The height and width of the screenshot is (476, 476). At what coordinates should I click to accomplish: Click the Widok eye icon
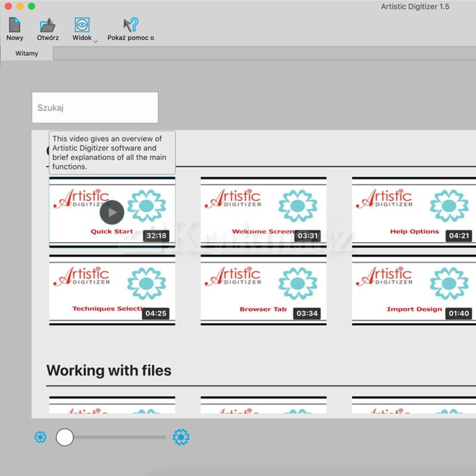tap(82, 25)
